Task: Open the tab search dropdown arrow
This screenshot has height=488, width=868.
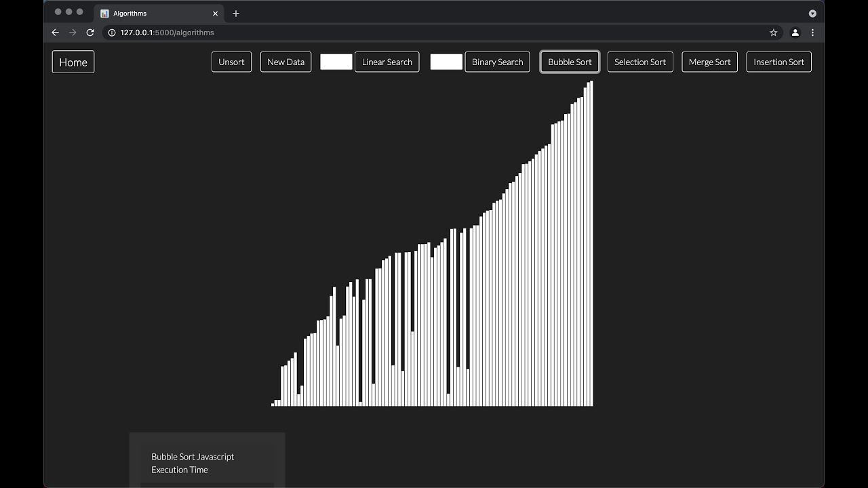Action: pos(812,14)
